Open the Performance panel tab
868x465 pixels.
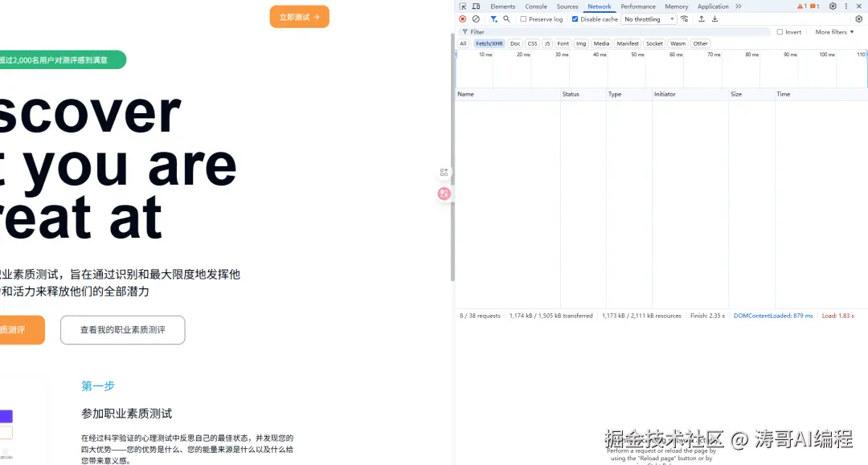click(637, 6)
